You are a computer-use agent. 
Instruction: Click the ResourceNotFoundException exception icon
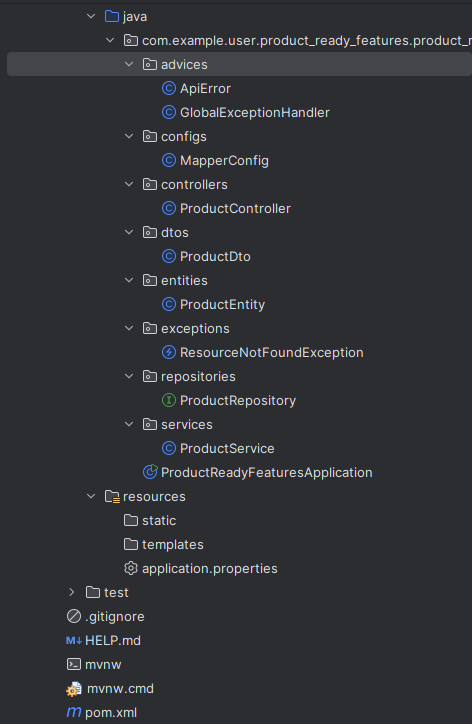coord(169,352)
